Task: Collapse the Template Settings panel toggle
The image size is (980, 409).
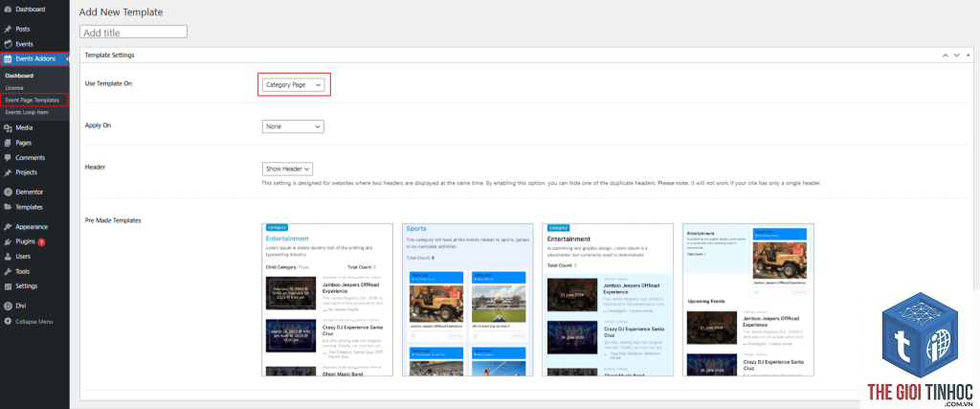Action: (969, 56)
